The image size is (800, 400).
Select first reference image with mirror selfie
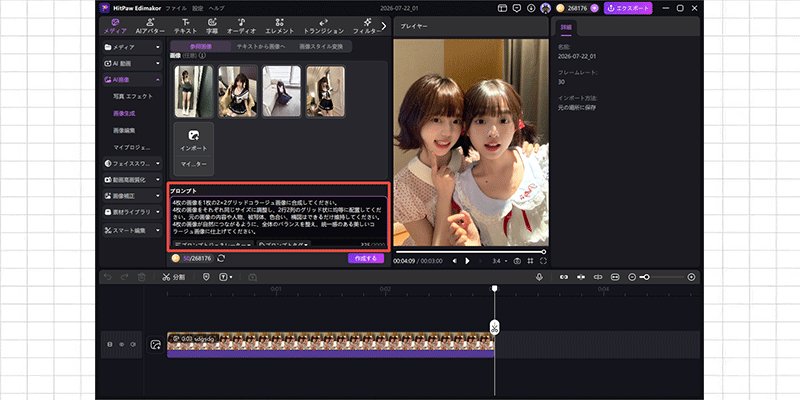point(194,91)
